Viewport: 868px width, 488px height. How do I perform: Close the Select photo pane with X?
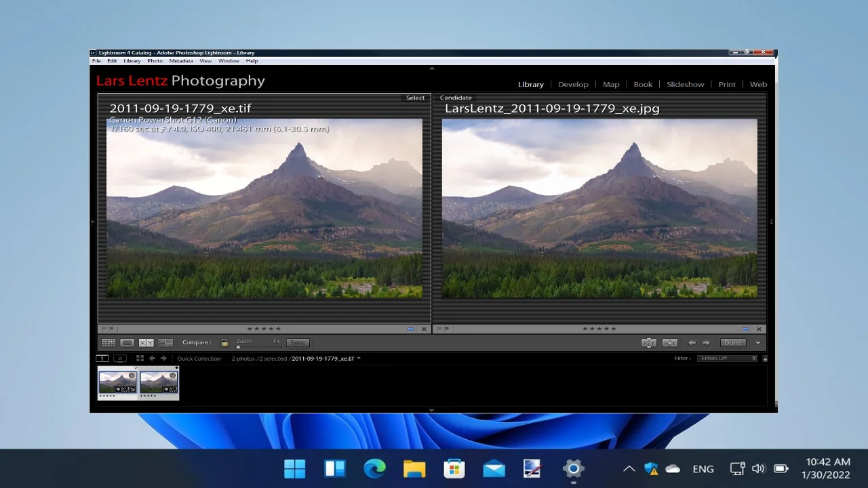pyautogui.click(x=424, y=329)
